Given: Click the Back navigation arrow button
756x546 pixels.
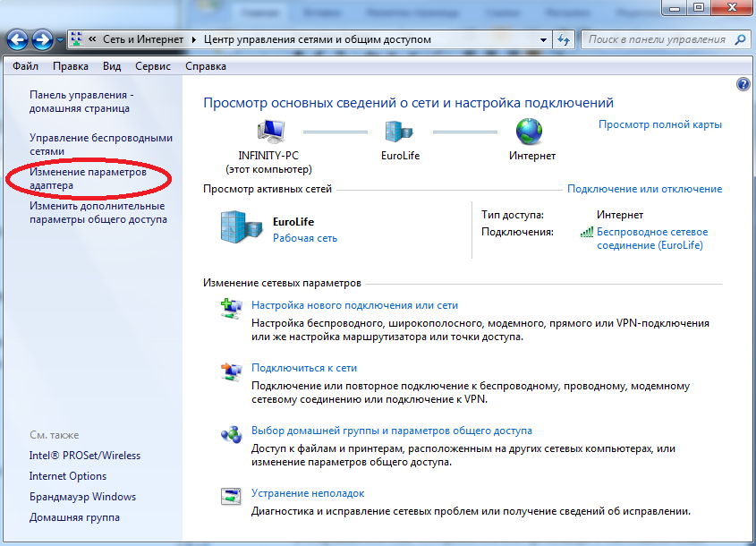Looking at the screenshot, I should coord(17,40).
